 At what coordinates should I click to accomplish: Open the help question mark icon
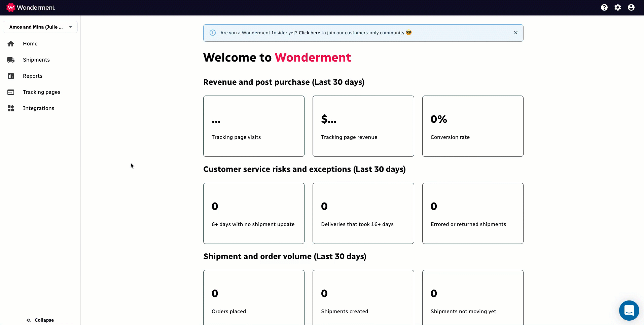(604, 7)
